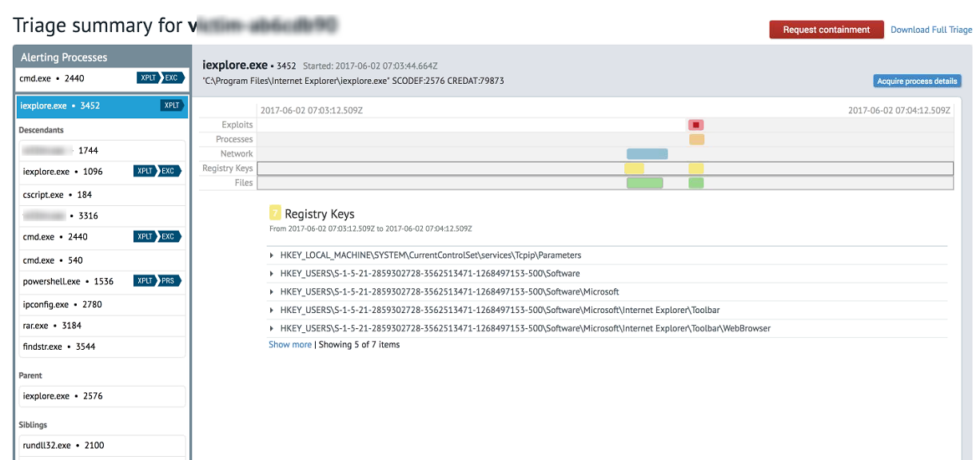
Task: Click the XPLT badge on powershell.exe 1536
Action: [145, 281]
